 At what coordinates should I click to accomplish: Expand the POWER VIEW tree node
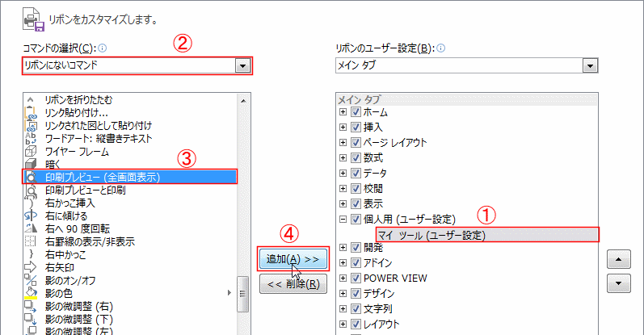(343, 278)
